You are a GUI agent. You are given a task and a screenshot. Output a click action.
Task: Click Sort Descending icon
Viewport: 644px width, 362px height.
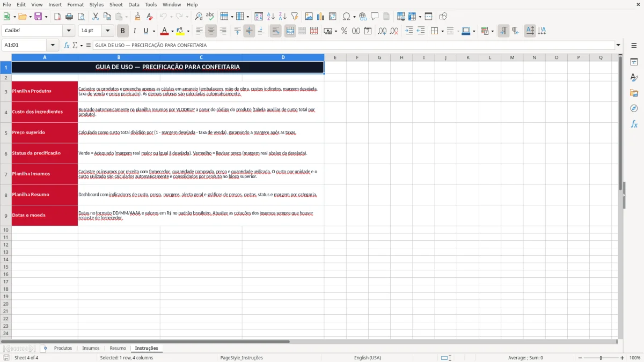pos(283,17)
